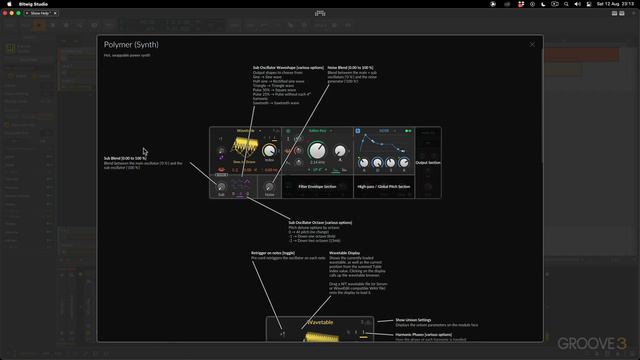Close the Show Help tab
Viewport: 640px width, 360px height.
pyautogui.click(x=55, y=13)
